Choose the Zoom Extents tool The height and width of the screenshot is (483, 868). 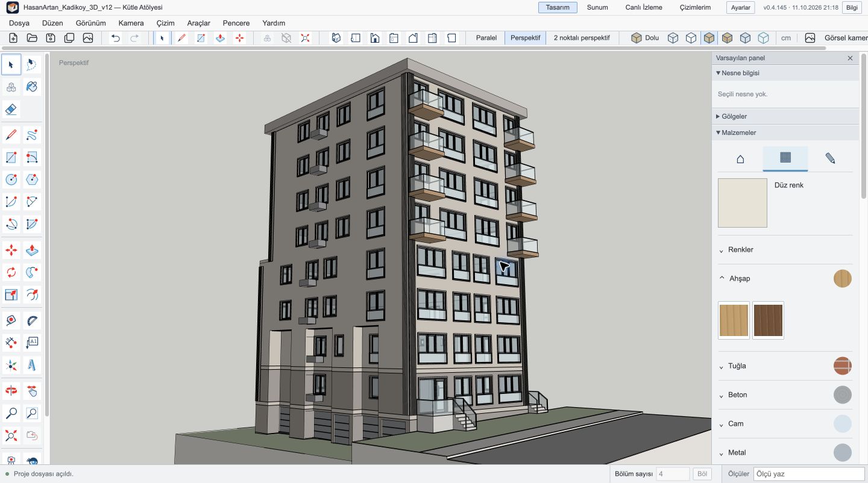coord(11,434)
